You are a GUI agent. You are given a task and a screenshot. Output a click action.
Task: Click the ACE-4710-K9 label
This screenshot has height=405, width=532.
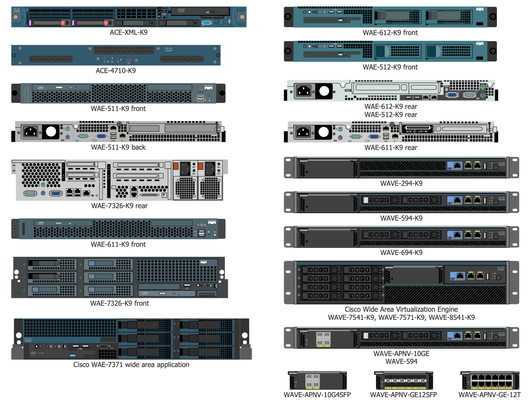pos(116,71)
